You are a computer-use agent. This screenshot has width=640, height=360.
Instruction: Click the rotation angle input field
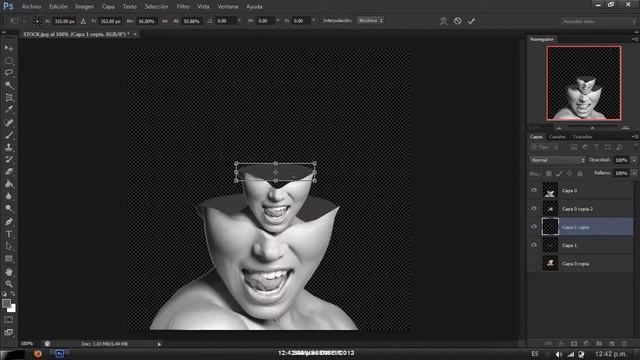226,21
